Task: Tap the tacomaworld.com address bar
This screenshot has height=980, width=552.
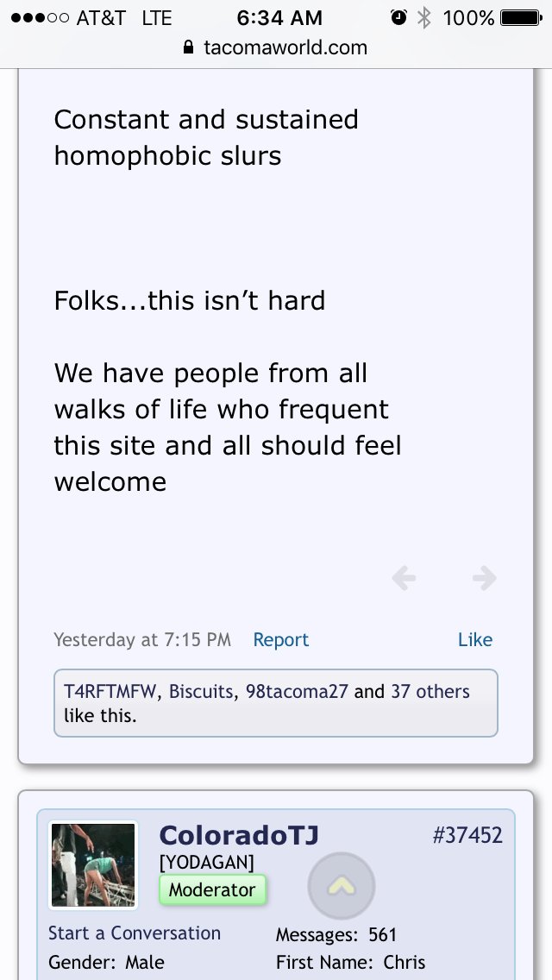Action: (x=276, y=47)
